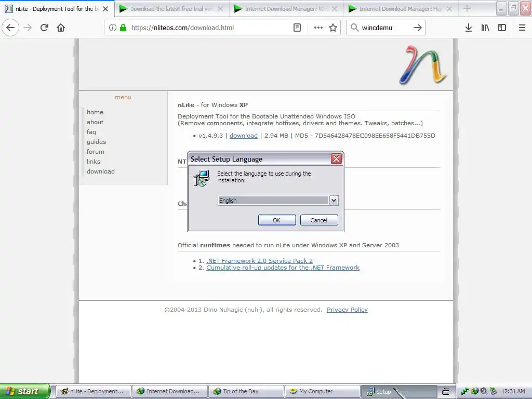Switch to third Internet Download Manager tab

point(286,9)
